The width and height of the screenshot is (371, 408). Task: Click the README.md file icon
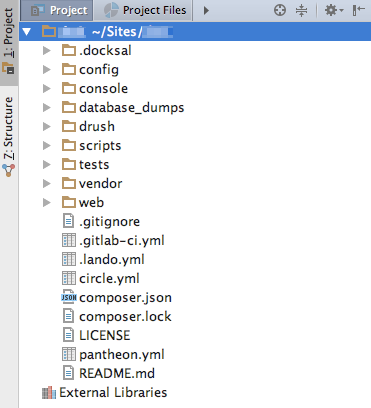coord(68,373)
